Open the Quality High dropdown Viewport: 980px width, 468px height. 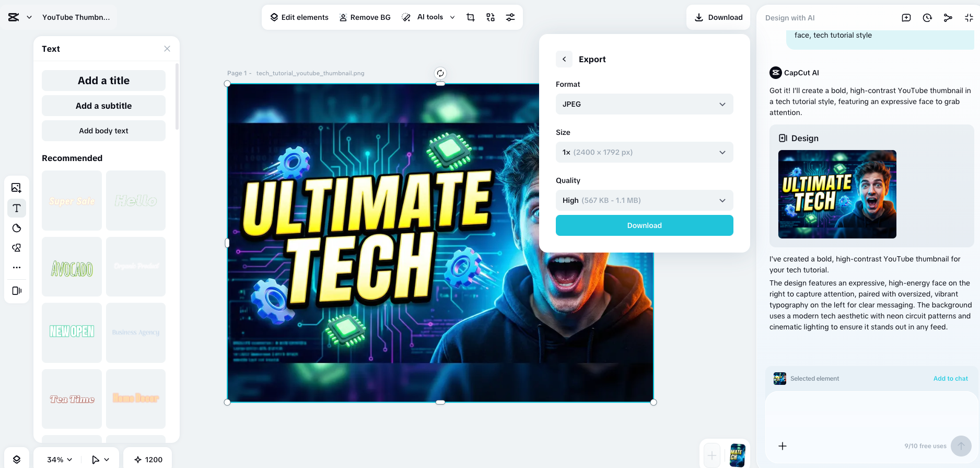[645, 200]
